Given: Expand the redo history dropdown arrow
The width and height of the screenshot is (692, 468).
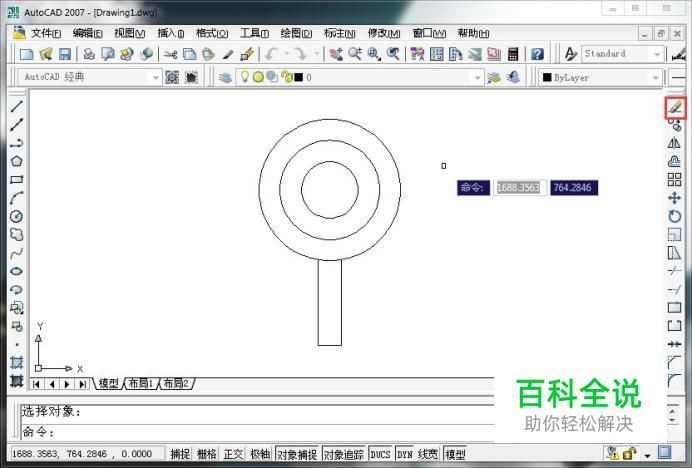Looking at the screenshot, I should point(316,54).
